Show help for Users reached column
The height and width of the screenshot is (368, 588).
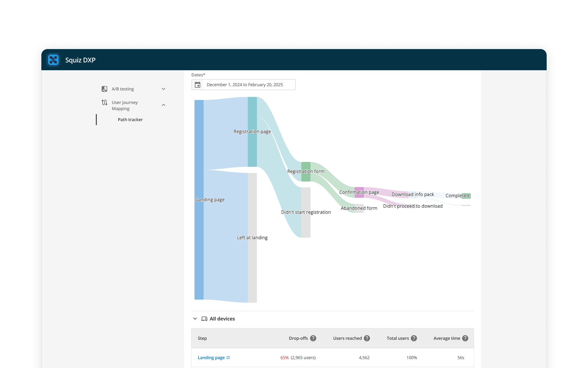pos(367,338)
